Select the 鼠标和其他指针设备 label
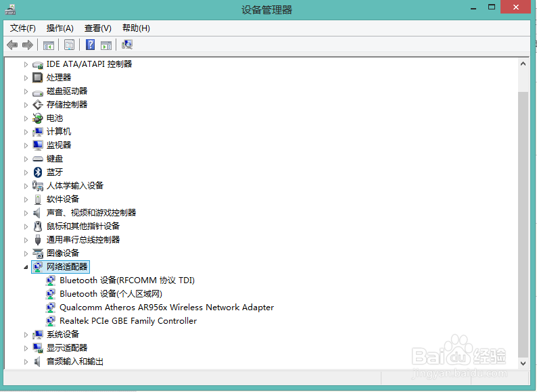 pos(83,226)
